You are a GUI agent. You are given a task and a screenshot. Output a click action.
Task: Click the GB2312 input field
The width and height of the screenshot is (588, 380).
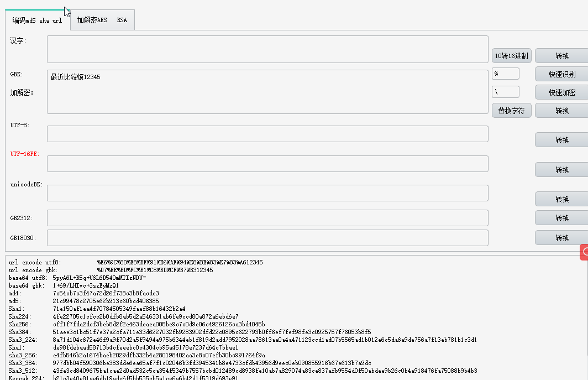[267, 218]
